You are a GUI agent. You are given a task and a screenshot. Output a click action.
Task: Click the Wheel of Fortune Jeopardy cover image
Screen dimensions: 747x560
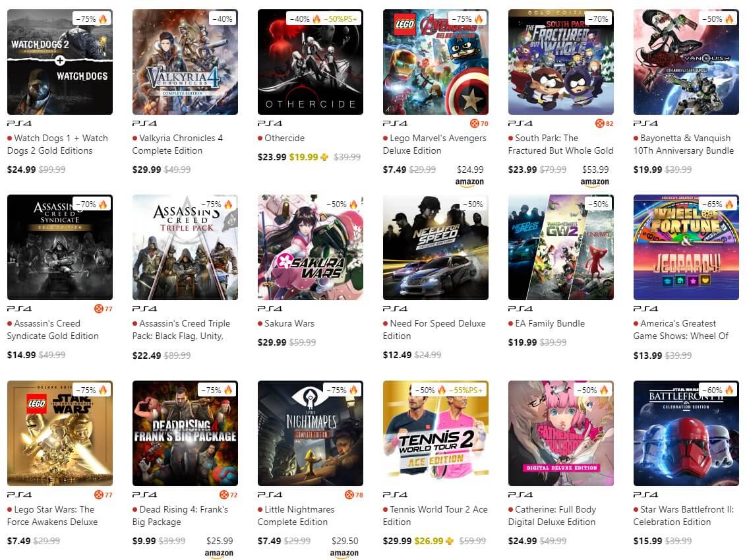coord(686,247)
